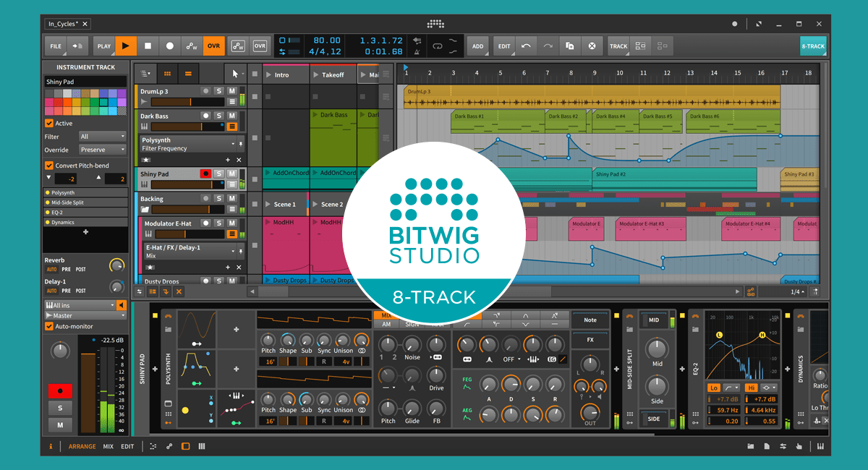Mute the DrumLp 3 track
The height and width of the screenshot is (470, 868).
pos(231,91)
